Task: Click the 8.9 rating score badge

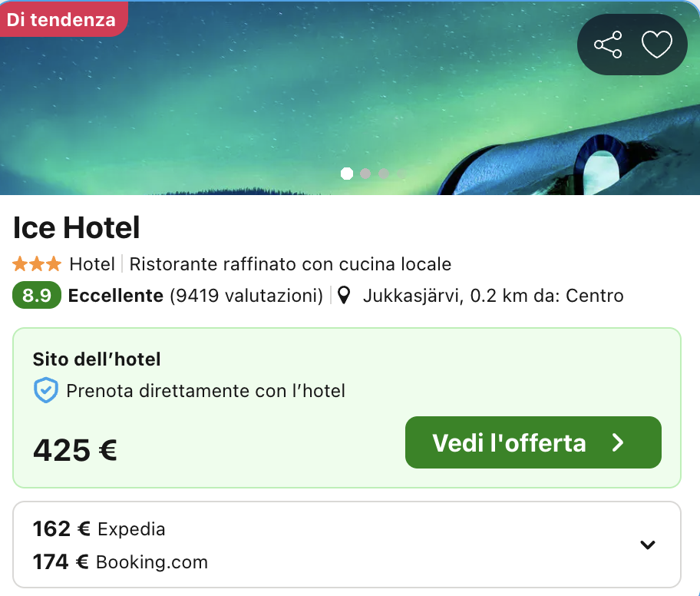Action: [x=36, y=295]
